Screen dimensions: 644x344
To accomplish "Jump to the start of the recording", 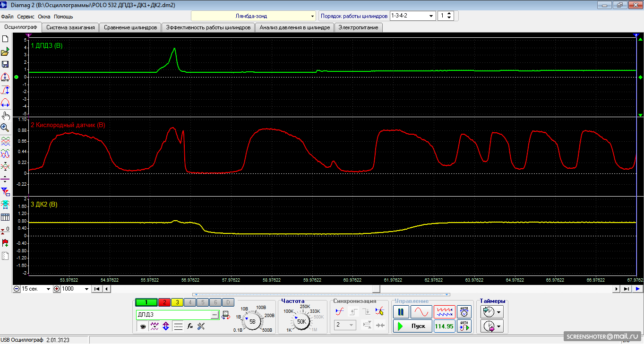I will click(x=96, y=289).
